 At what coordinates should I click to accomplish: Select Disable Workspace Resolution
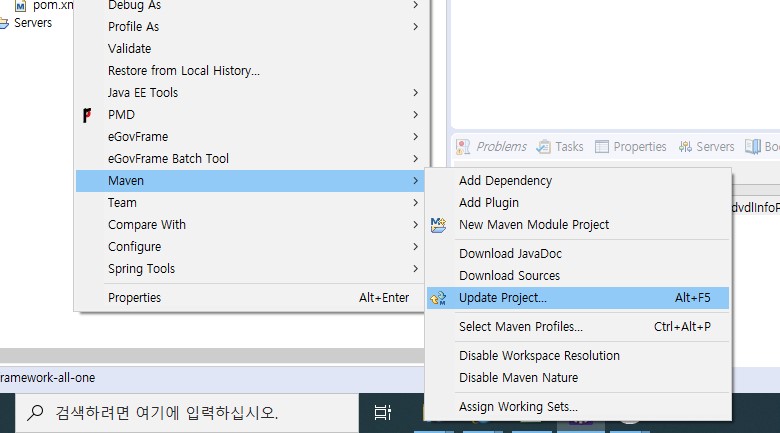tap(578, 355)
